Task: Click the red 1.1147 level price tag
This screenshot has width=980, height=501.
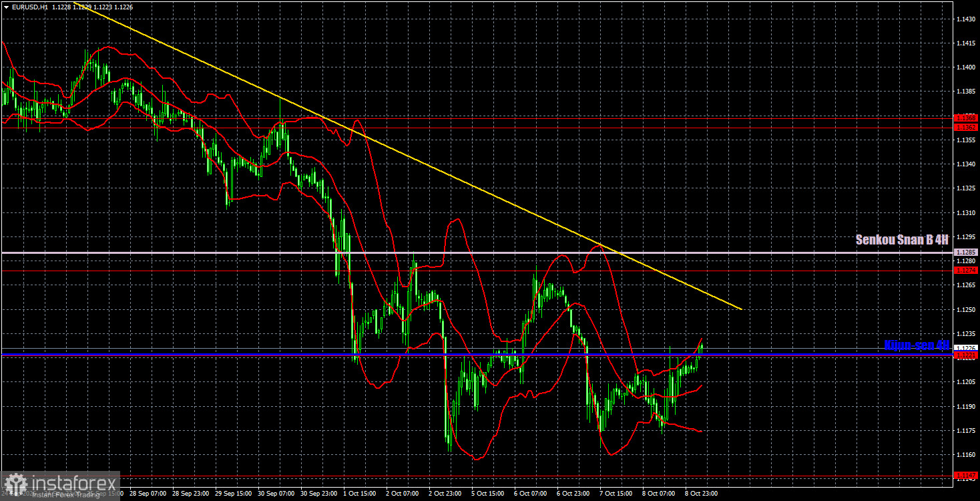Action: (x=966, y=476)
